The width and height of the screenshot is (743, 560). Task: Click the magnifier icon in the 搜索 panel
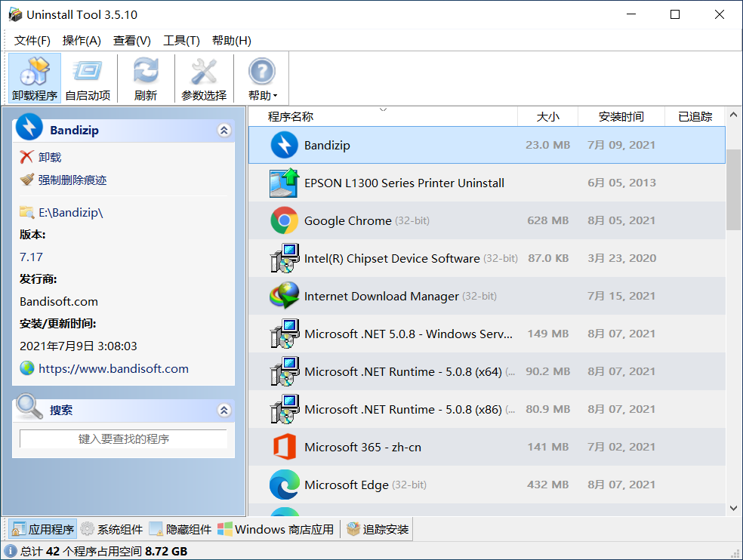point(29,406)
